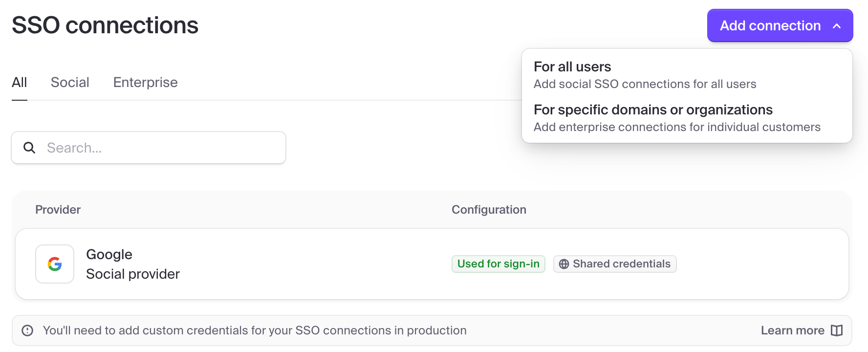Screen dimensions: 868x352
Task: Click the 'Social provider' subtitle text
Action: (x=133, y=274)
